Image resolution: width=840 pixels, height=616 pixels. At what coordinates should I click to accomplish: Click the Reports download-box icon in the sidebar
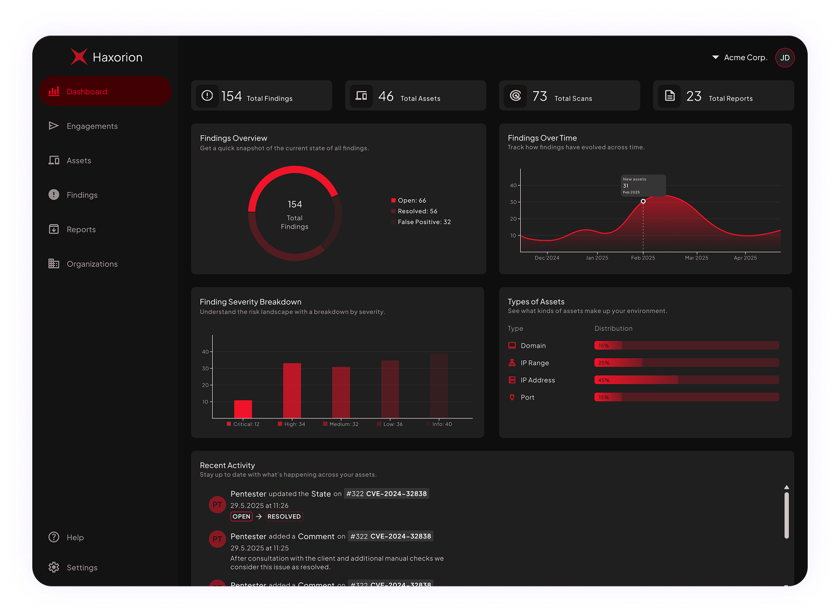(54, 229)
